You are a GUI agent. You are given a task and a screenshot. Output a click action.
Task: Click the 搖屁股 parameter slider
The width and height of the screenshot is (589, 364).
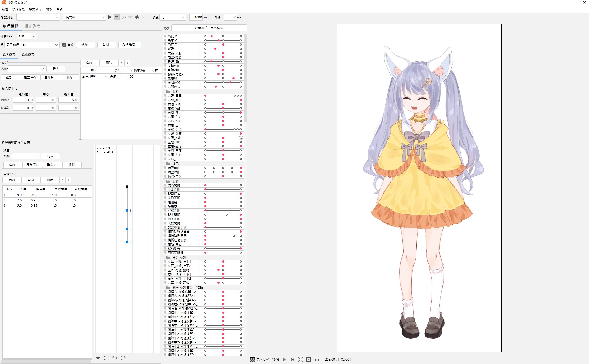coord(223,78)
